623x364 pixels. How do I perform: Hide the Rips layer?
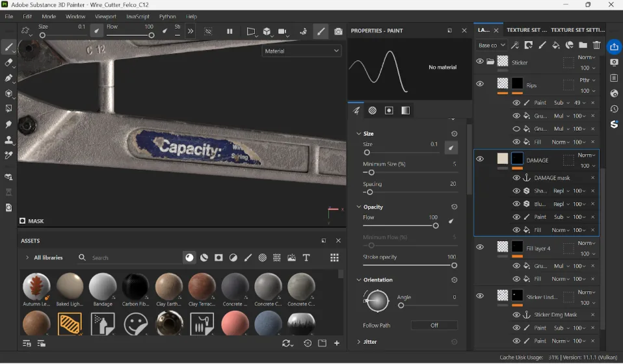(x=480, y=84)
